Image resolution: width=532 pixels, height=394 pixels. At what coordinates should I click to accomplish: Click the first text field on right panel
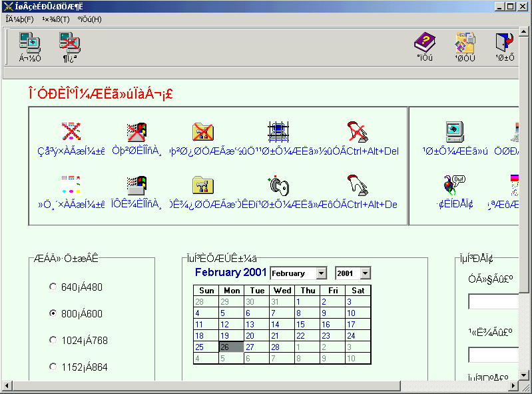493,302
